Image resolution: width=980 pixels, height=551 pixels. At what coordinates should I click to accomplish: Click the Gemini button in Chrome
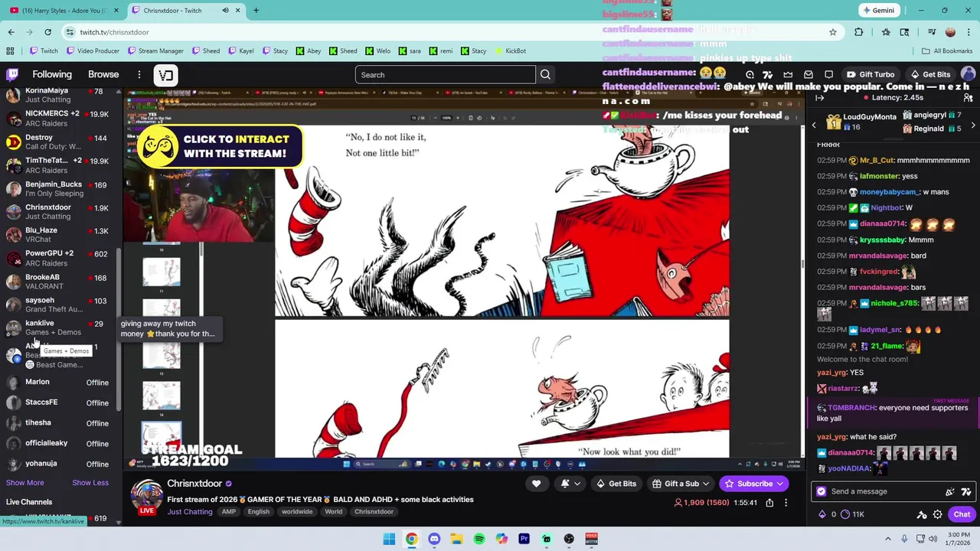tap(877, 11)
